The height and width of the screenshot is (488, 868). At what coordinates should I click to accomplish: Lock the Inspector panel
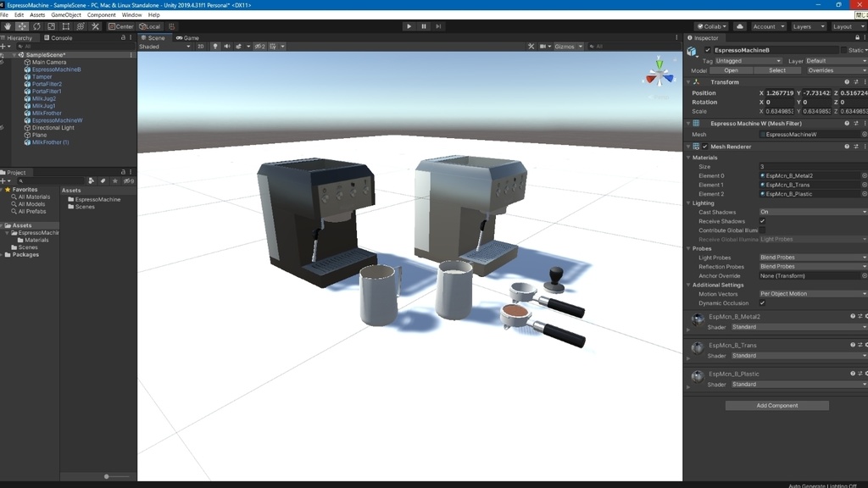pyautogui.click(x=858, y=37)
